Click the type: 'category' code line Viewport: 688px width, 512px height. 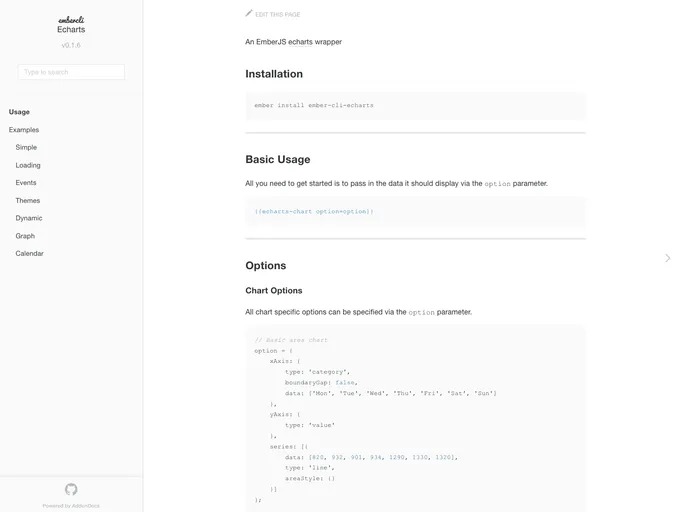(x=318, y=372)
